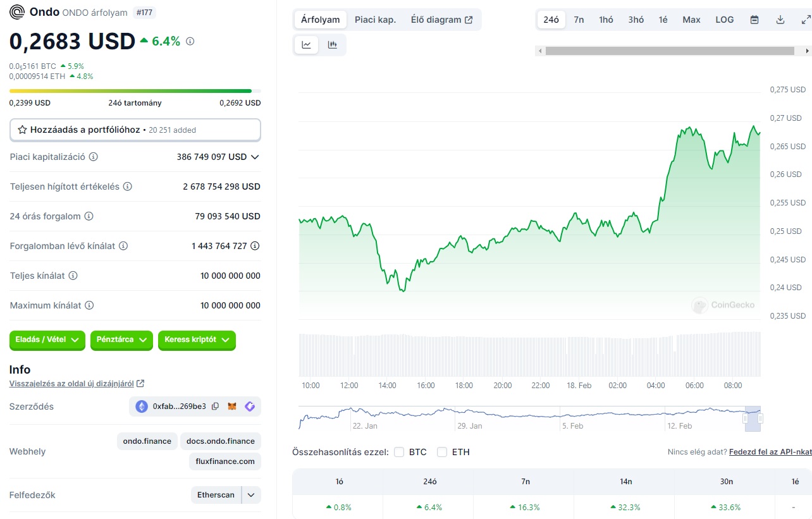Click the left handle of the navigator range
The width and height of the screenshot is (812, 519).
click(x=745, y=418)
